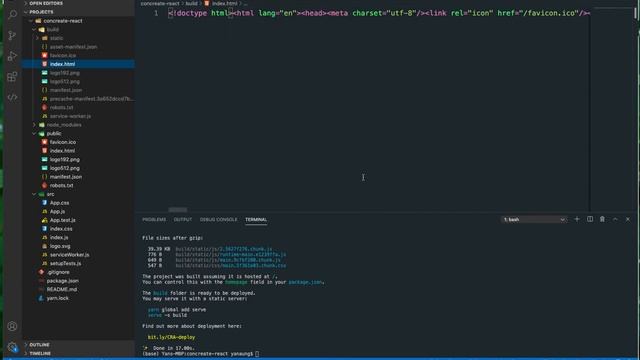Image resolution: width=640 pixels, height=360 pixels.
Task: Open the Manage gear icon
Action: tap(12, 347)
